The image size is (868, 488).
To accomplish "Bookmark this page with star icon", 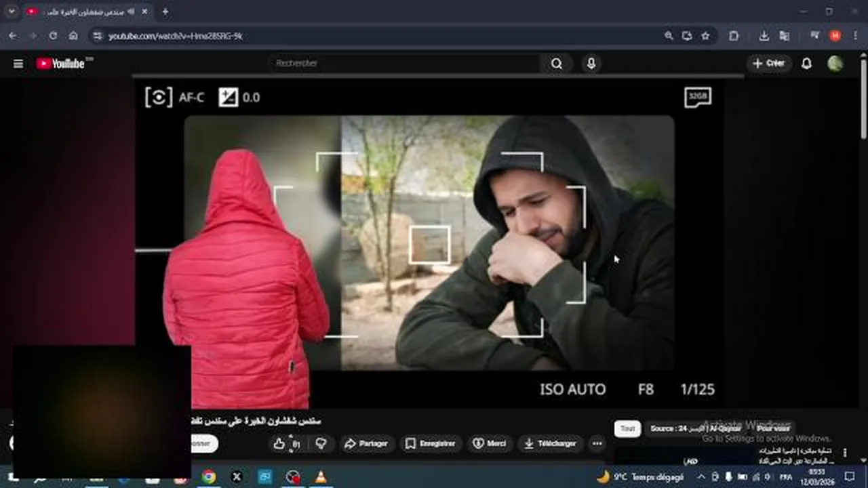I will click(705, 36).
